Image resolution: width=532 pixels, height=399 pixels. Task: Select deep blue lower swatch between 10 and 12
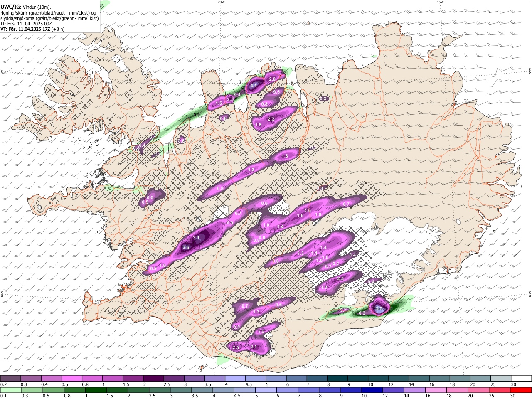(x=372, y=390)
